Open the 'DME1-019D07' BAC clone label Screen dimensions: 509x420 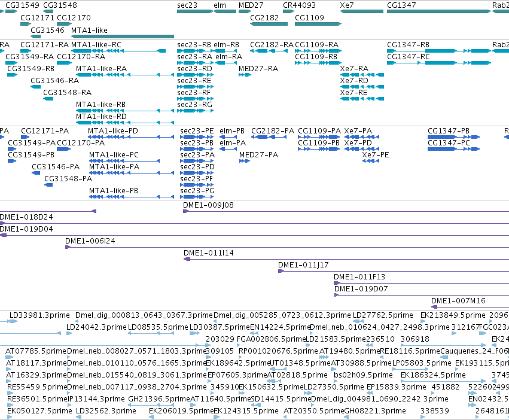[361, 289]
